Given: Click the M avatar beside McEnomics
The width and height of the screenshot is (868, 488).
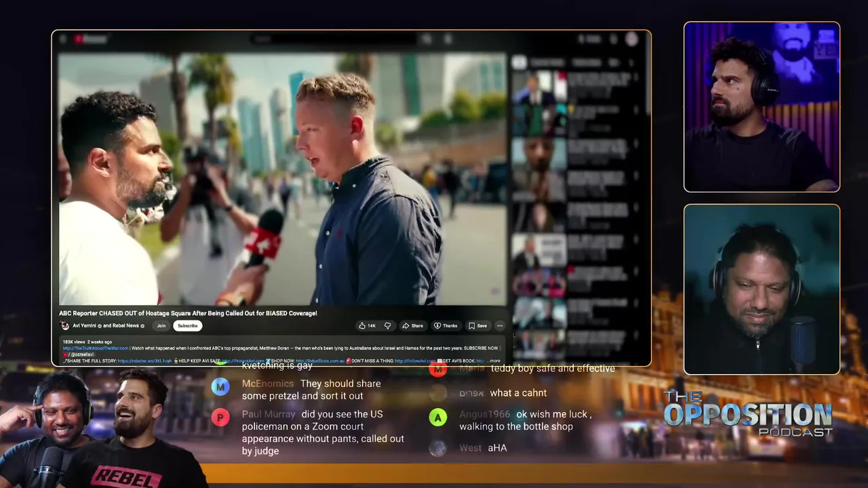Looking at the screenshot, I should (x=220, y=387).
